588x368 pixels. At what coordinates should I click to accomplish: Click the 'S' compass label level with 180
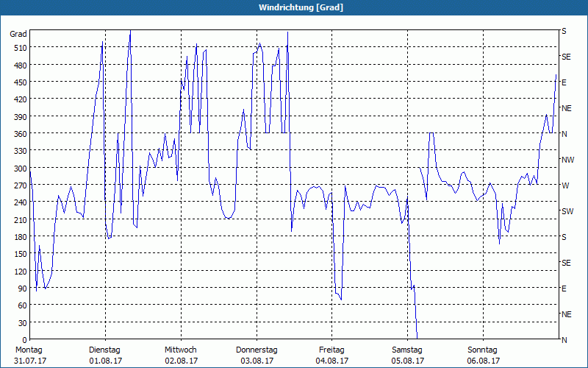point(564,237)
